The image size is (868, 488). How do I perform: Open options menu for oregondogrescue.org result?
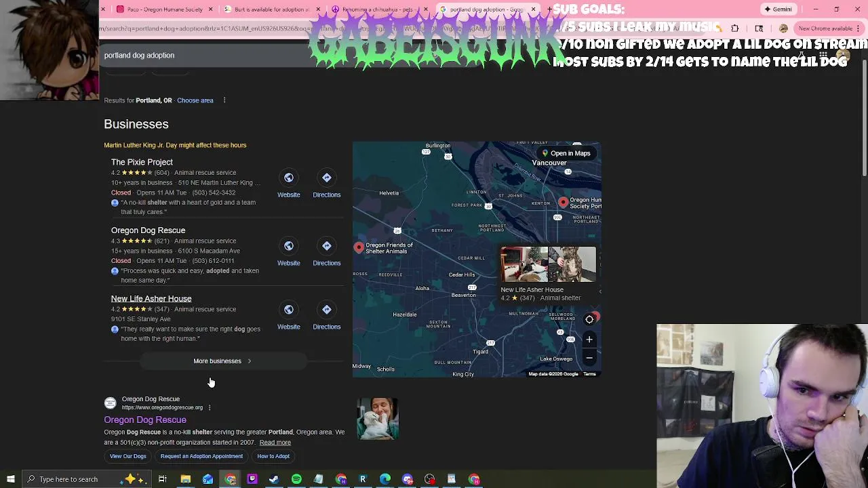[210, 407]
